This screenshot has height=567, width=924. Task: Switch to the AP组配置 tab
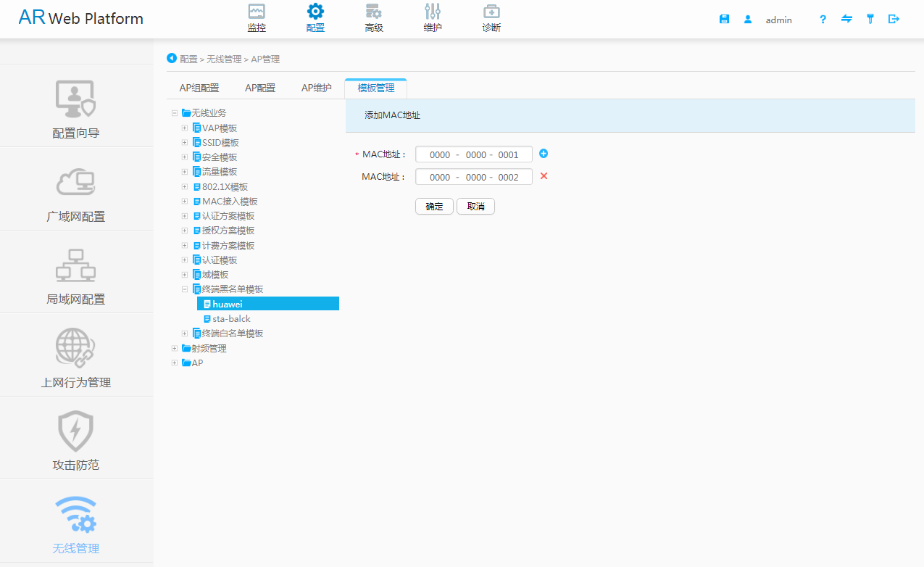[x=199, y=87]
